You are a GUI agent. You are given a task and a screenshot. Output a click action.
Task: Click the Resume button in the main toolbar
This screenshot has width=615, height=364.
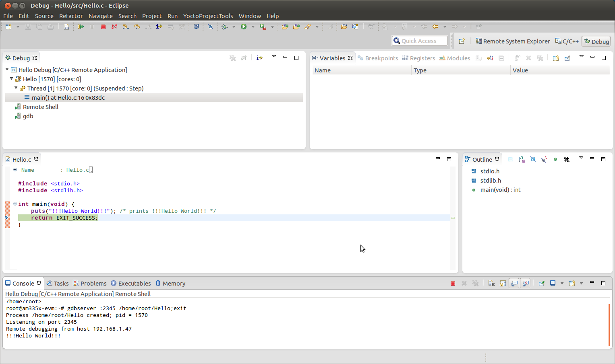(x=81, y=27)
